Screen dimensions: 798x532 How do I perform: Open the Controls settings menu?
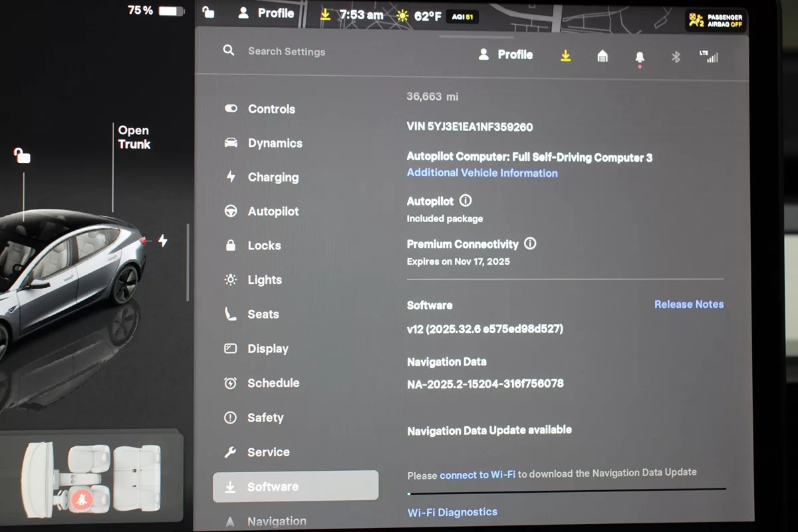coord(271,109)
